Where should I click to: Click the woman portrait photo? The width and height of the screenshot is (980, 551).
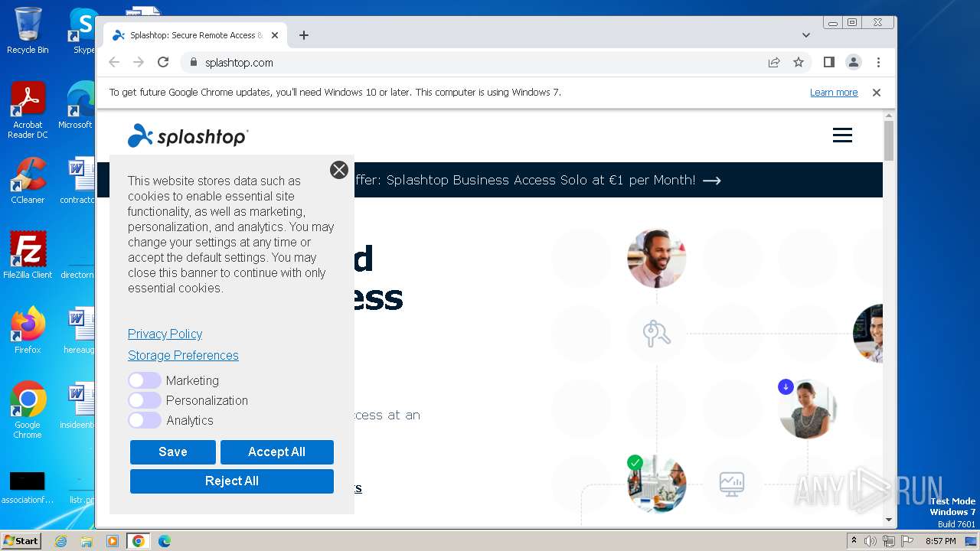point(808,409)
